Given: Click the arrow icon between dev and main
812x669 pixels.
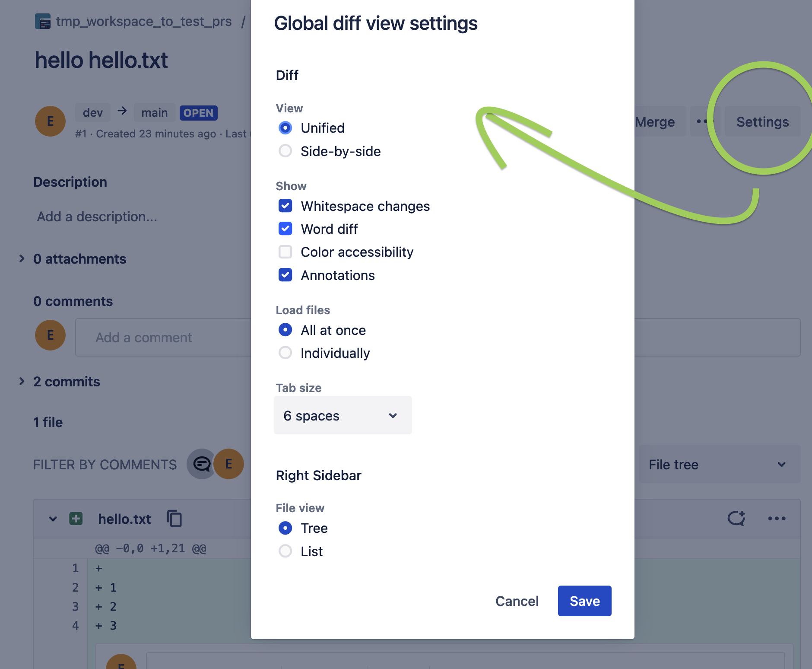Looking at the screenshot, I should tap(122, 111).
